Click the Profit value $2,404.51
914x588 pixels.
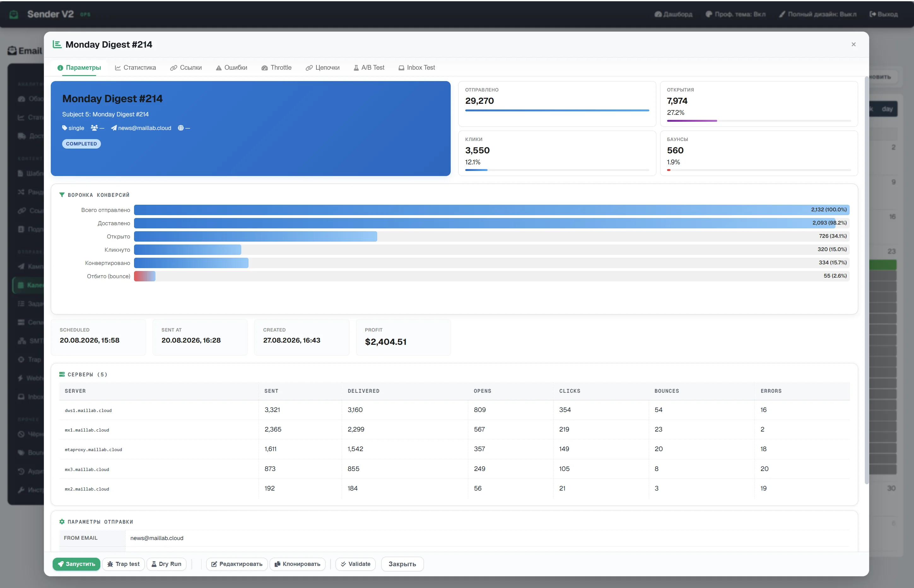pyautogui.click(x=385, y=342)
